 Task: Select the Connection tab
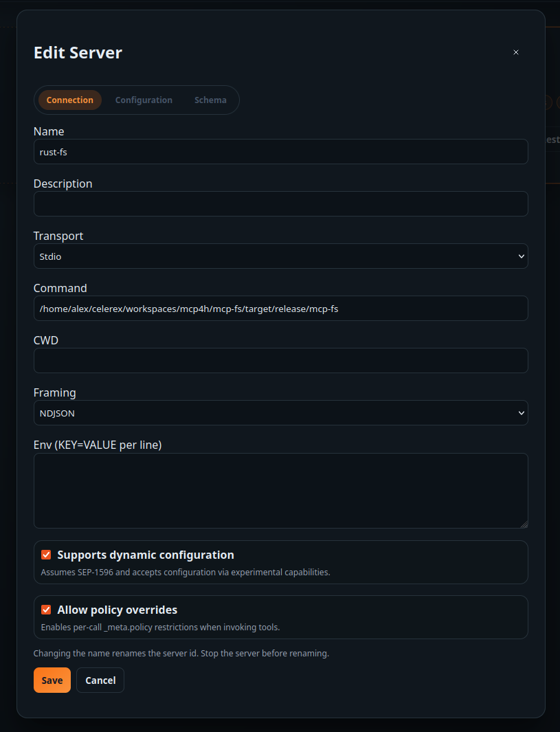tap(69, 100)
